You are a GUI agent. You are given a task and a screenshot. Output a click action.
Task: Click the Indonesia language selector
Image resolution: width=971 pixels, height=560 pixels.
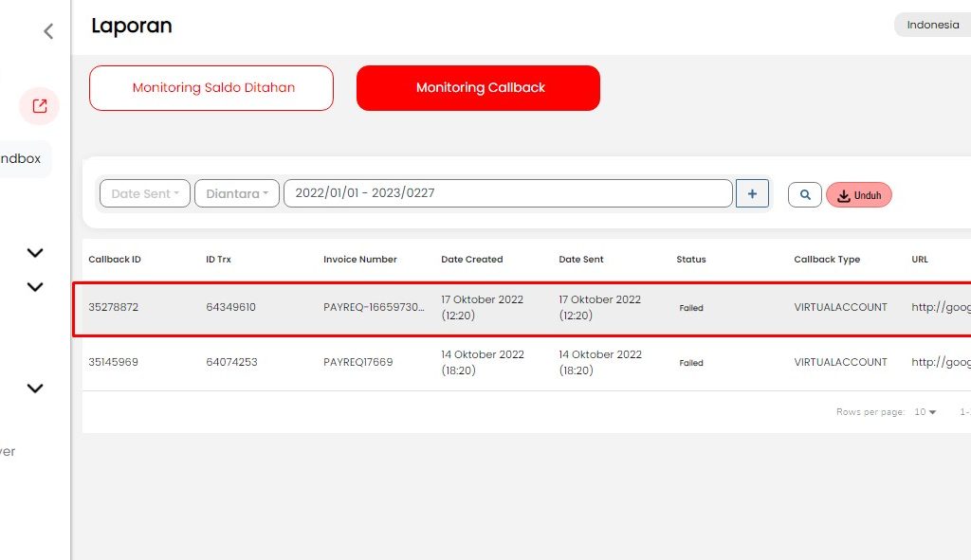[x=932, y=26]
